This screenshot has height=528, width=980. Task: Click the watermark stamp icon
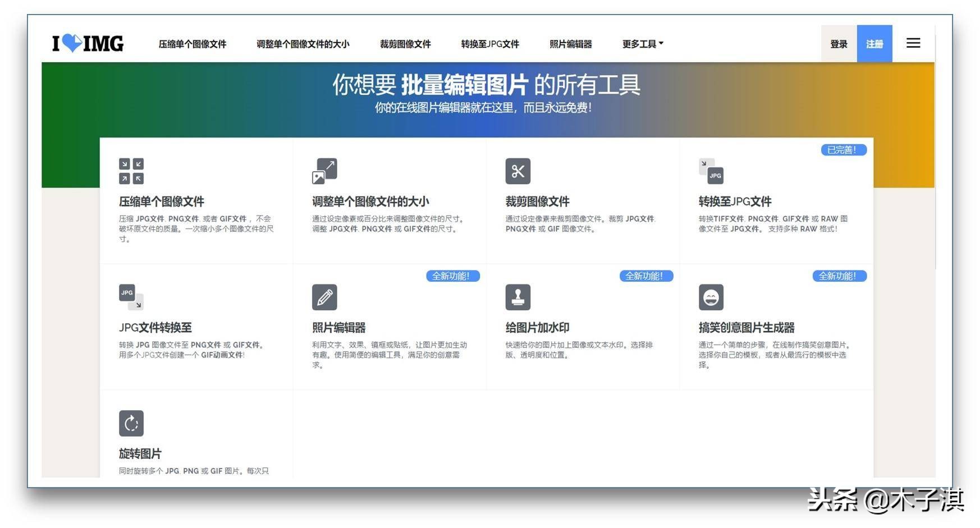pos(518,297)
